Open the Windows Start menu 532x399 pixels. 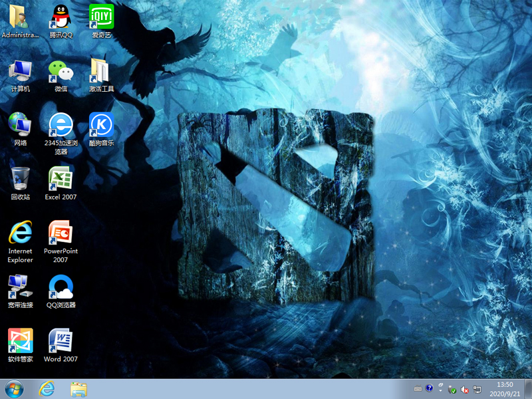(14, 389)
